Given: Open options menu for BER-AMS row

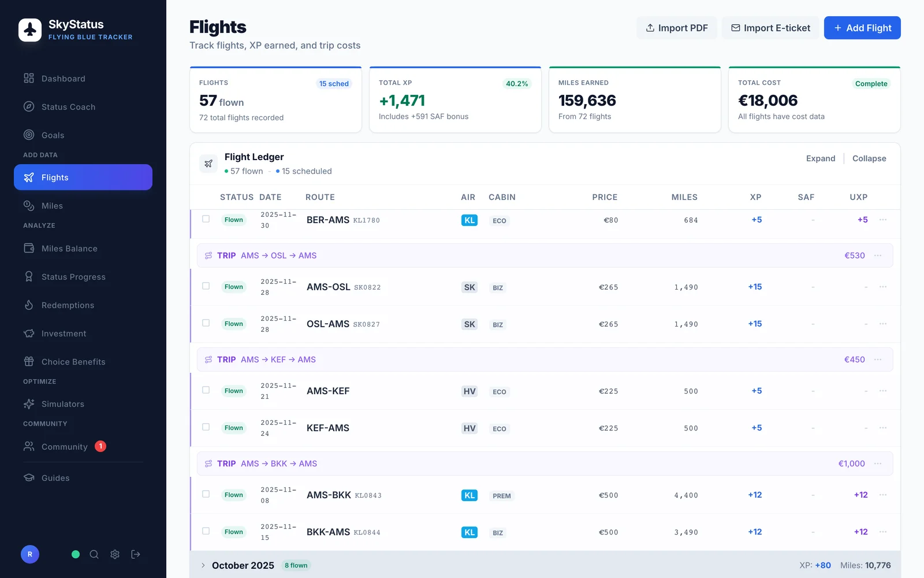Looking at the screenshot, I should (x=883, y=220).
